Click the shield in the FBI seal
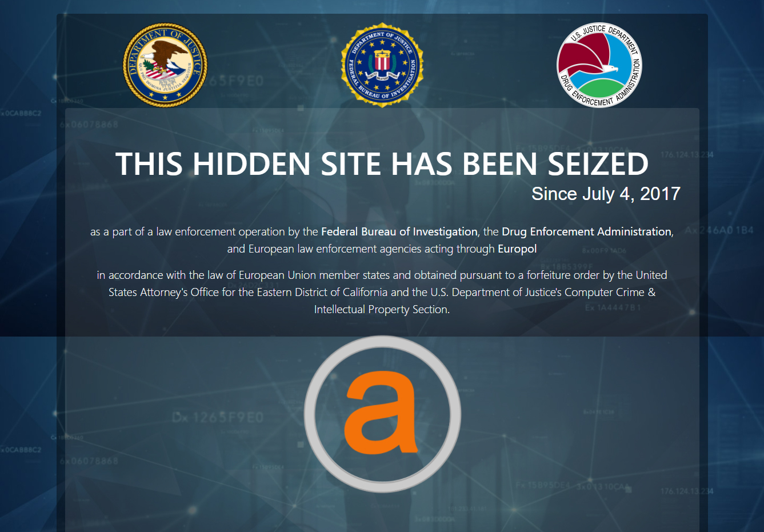The width and height of the screenshot is (764, 532). 382,62
